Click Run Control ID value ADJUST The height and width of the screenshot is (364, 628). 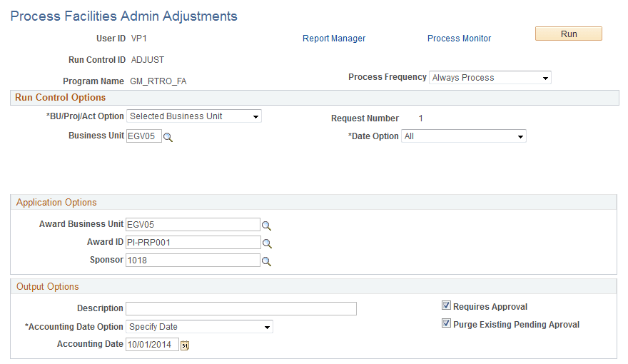click(148, 60)
